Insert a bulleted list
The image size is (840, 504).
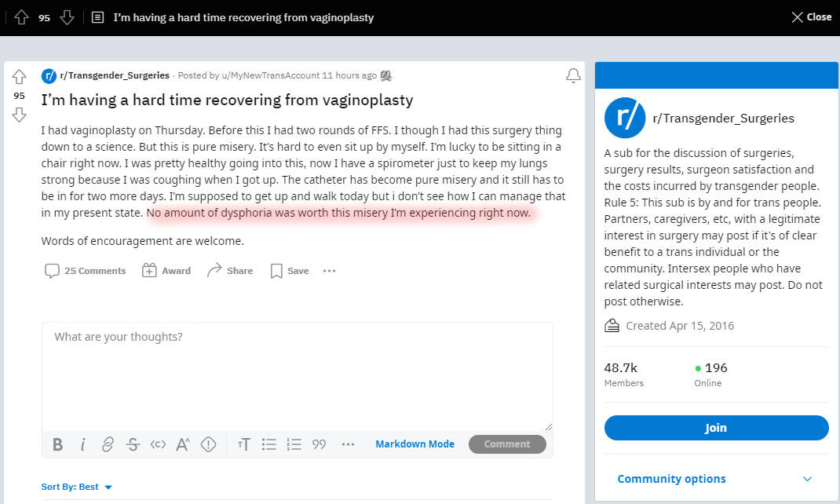tap(269, 444)
